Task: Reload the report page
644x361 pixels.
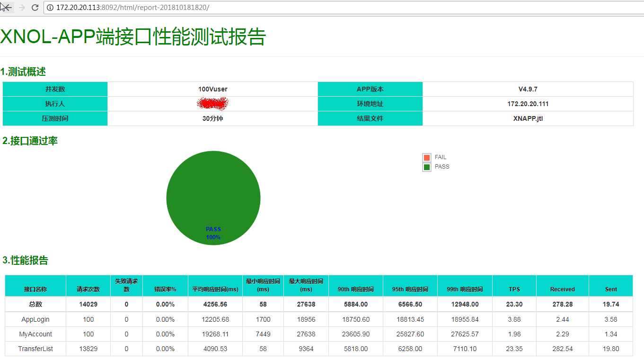Action: [35, 8]
